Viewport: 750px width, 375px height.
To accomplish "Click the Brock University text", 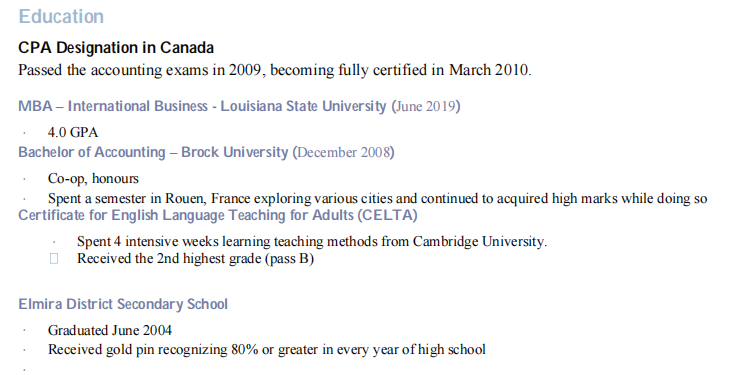I will click(235, 153).
